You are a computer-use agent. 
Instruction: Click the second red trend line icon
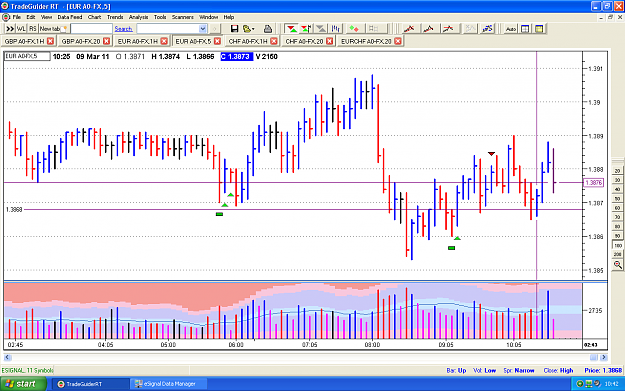tap(428, 29)
